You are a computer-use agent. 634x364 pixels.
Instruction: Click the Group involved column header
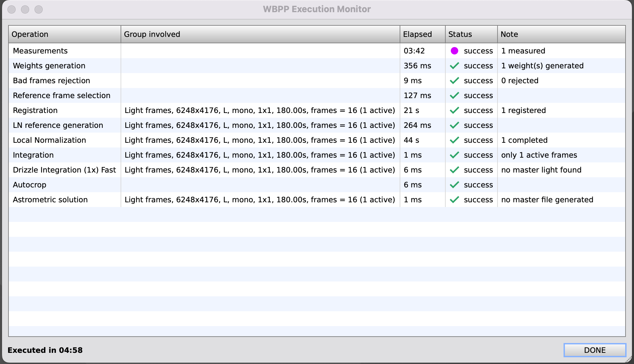click(x=260, y=34)
